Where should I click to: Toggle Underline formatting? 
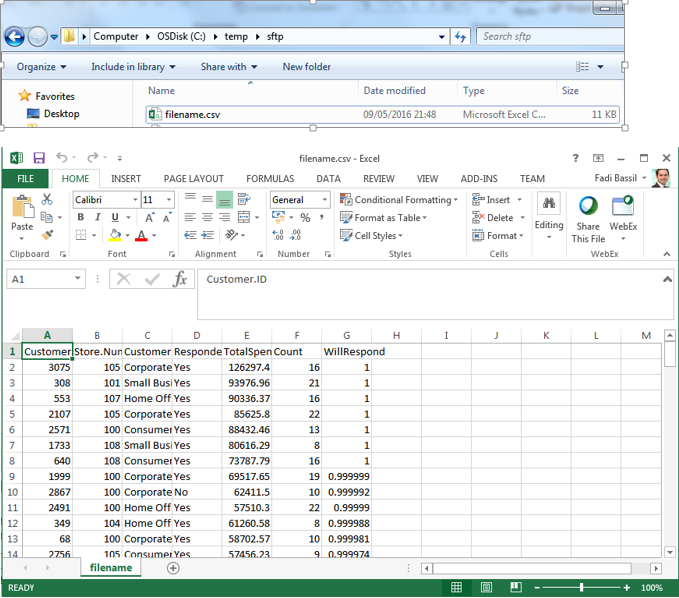[115, 217]
